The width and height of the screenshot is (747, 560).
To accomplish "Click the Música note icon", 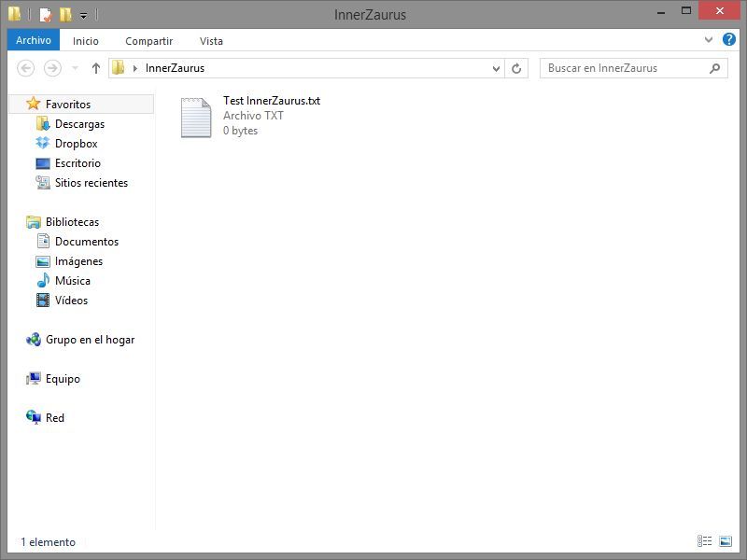I will 43,281.
